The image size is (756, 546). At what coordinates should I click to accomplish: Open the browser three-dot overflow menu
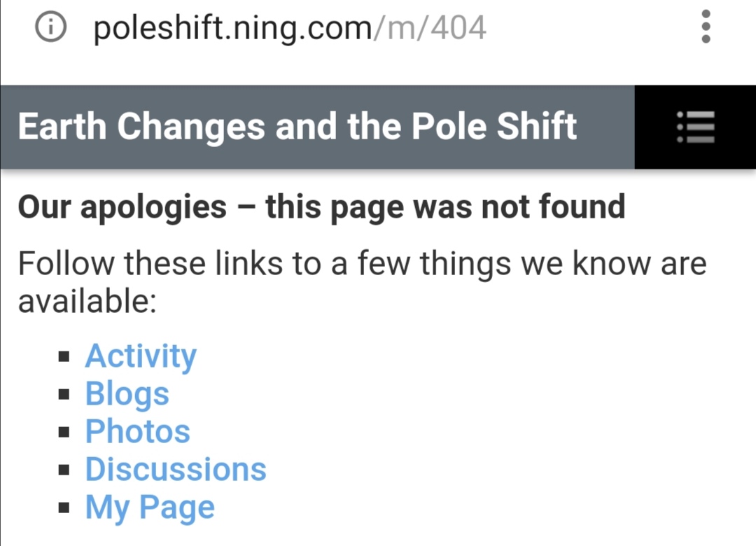click(x=706, y=27)
